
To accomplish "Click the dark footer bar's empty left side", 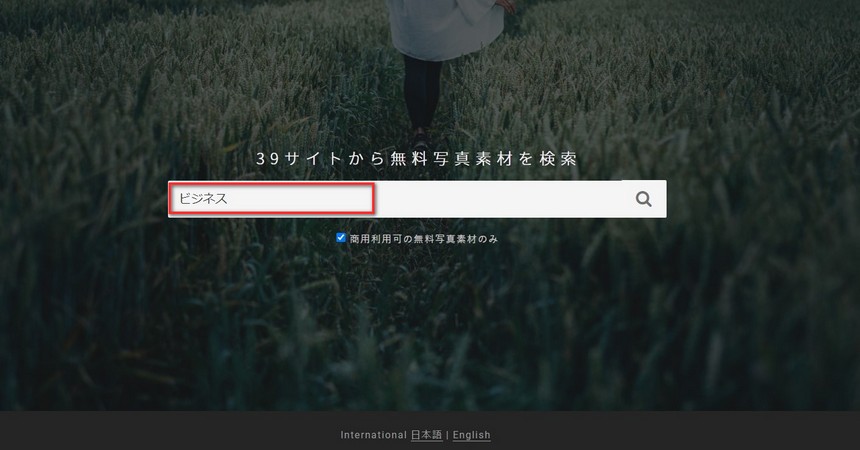I will coord(150,431).
